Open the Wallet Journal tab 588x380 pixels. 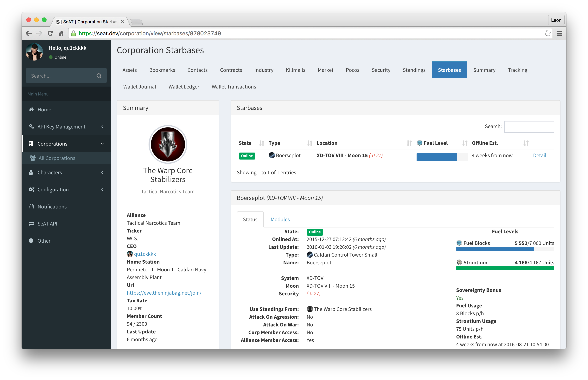(x=140, y=87)
